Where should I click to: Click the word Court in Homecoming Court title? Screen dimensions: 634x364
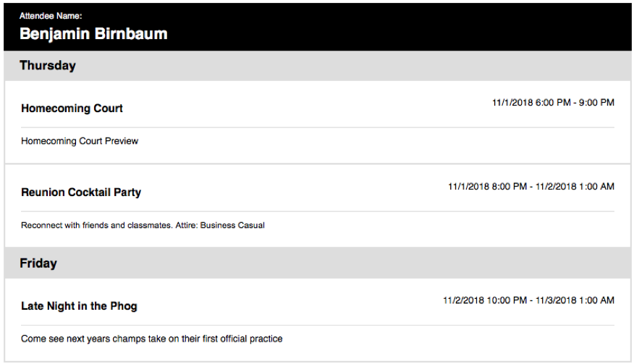coord(109,109)
